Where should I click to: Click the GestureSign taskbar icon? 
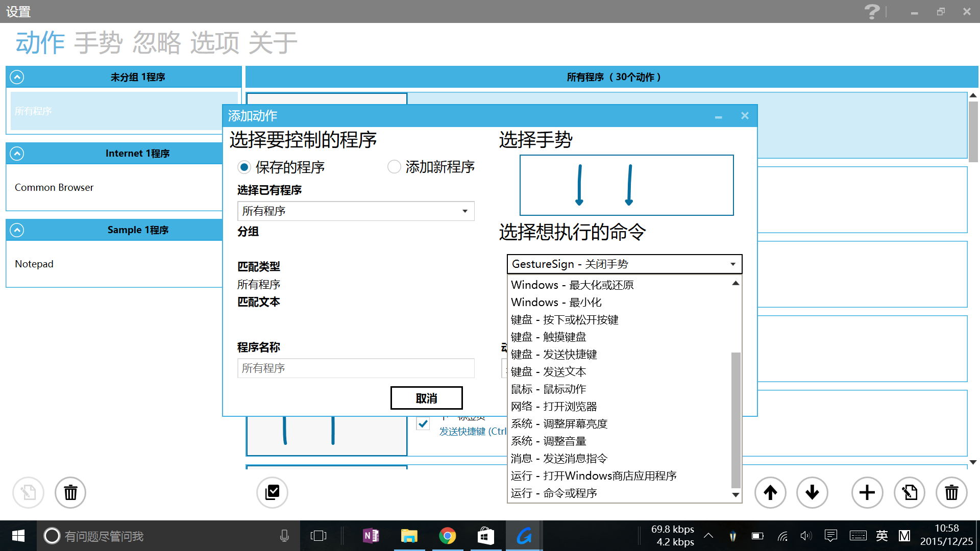[524, 536]
